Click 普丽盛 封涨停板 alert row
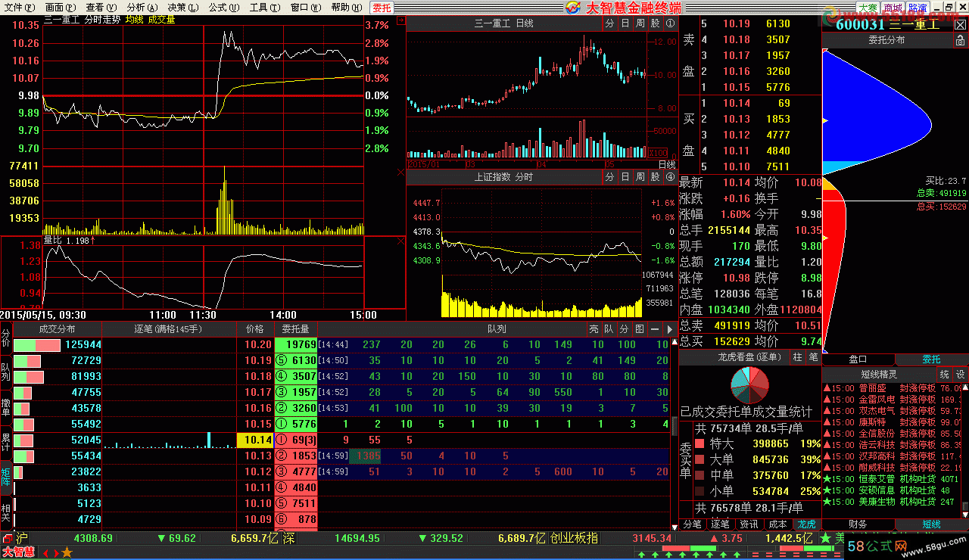969x560 pixels. click(892, 388)
